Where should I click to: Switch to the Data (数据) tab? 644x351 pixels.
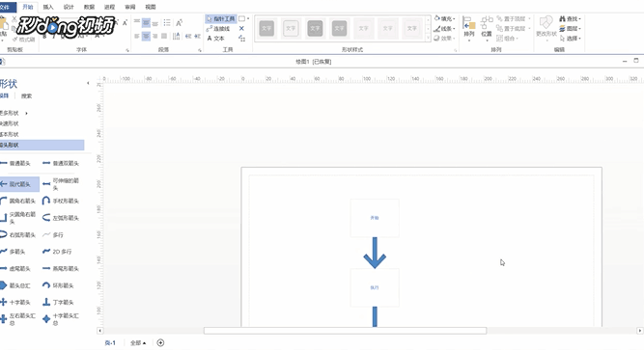click(89, 7)
